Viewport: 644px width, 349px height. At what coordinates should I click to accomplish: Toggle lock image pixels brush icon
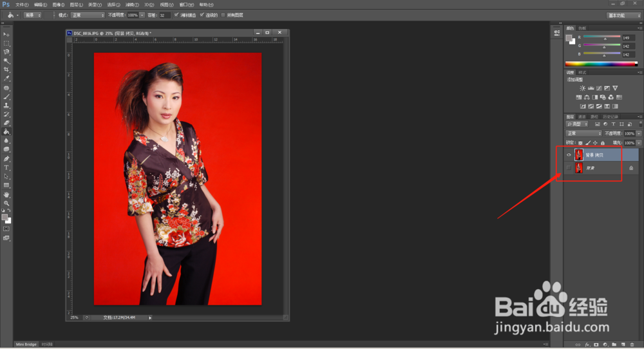588,143
